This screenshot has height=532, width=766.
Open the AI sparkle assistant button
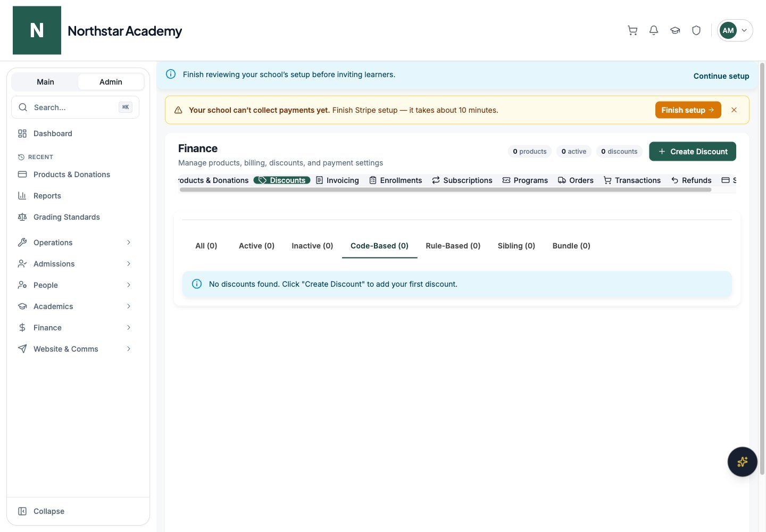(x=742, y=462)
